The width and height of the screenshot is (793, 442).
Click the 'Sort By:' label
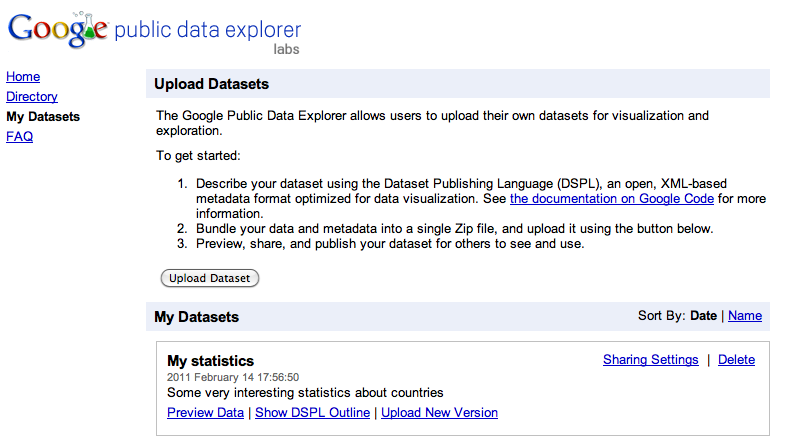point(662,316)
